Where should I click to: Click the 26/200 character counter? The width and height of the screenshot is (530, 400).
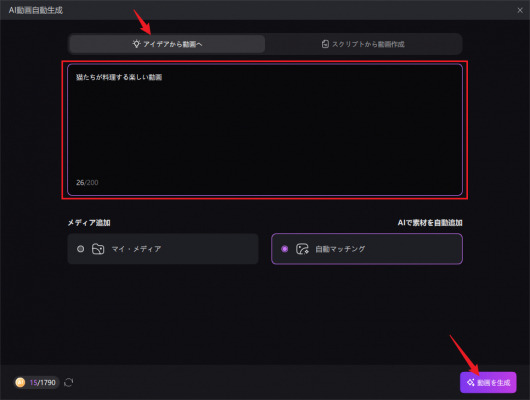[x=87, y=183]
